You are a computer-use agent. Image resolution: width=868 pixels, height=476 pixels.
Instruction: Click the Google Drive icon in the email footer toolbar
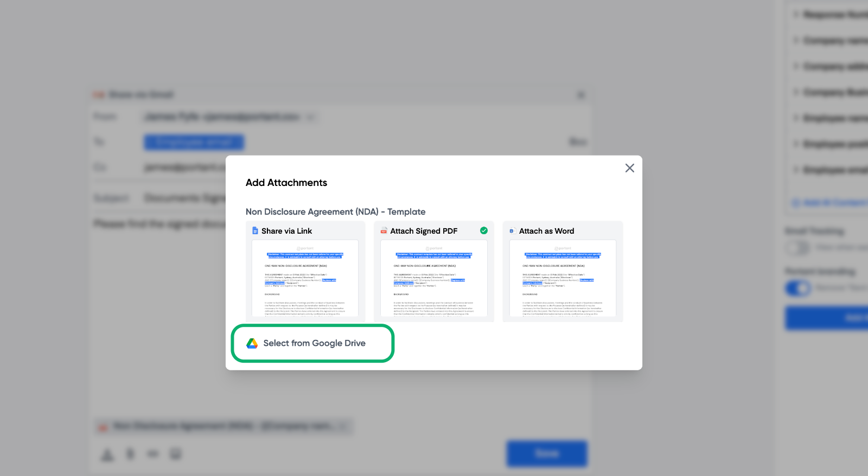[108, 454]
